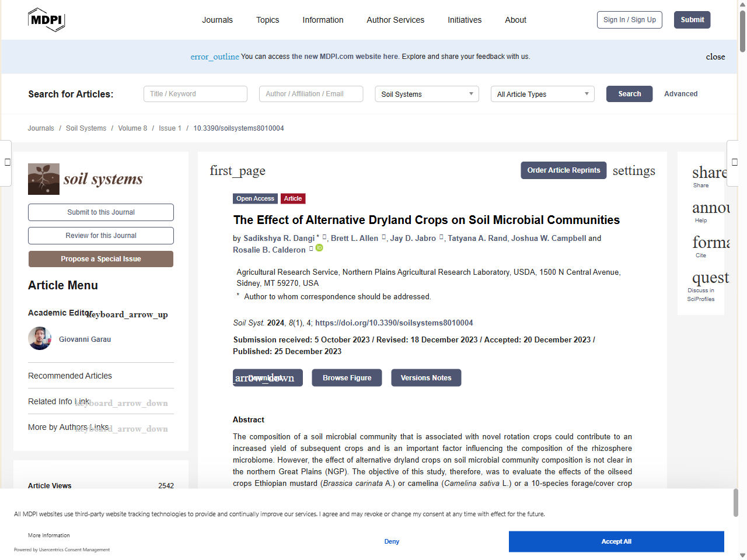The width and height of the screenshot is (747, 560).
Task: Collapse the Academic Editor section
Action: coord(127,314)
